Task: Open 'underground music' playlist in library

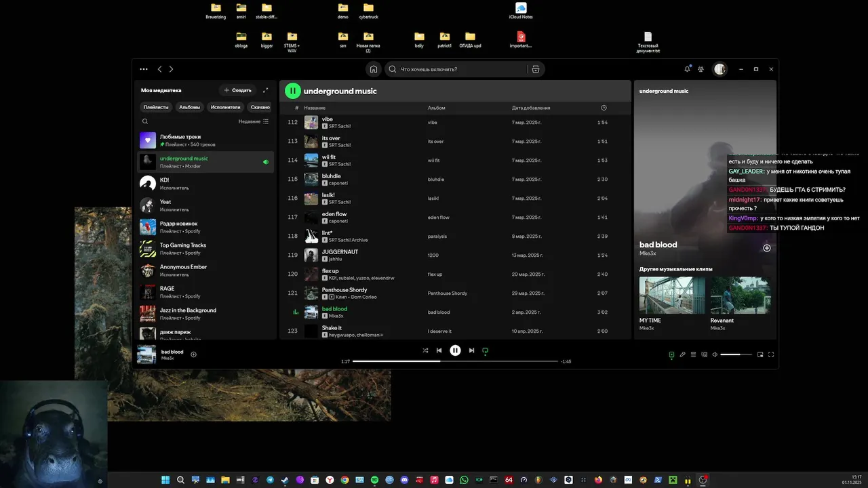Action: click(x=205, y=162)
